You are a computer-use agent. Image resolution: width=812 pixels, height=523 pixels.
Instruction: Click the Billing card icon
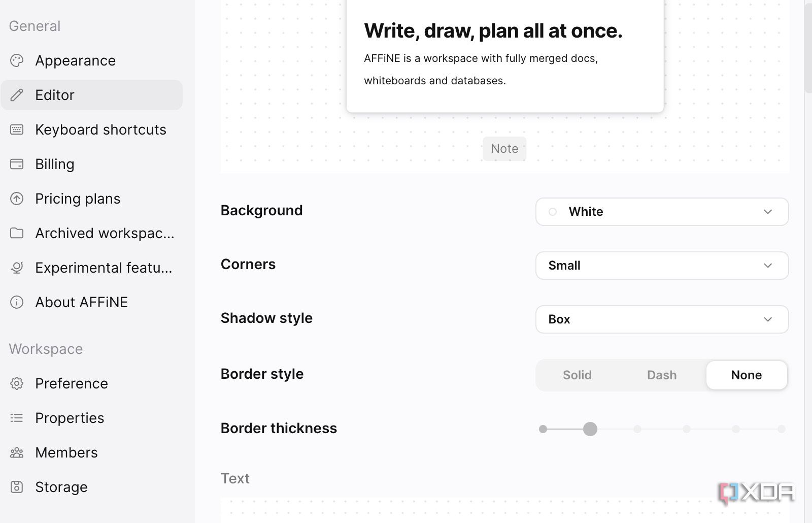point(17,165)
